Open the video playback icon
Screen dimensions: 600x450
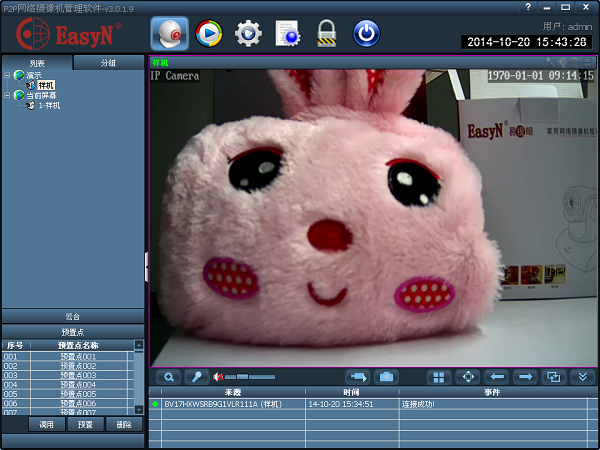[209, 34]
